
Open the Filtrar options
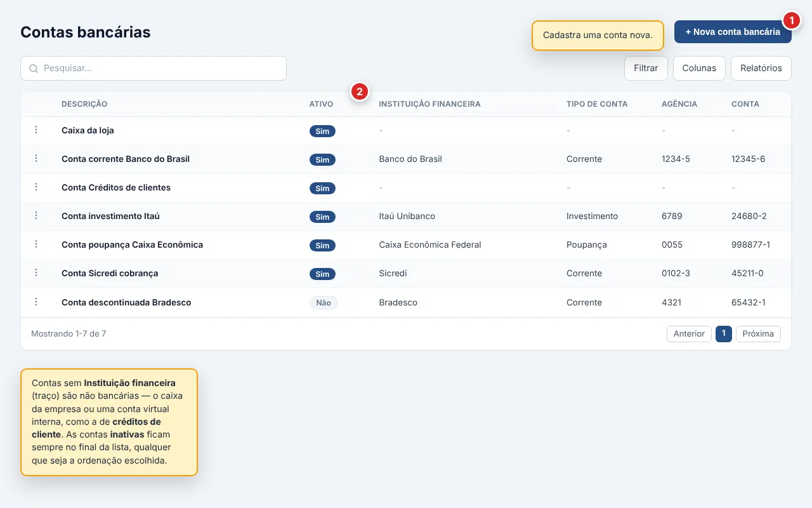pyautogui.click(x=646, y=69)
